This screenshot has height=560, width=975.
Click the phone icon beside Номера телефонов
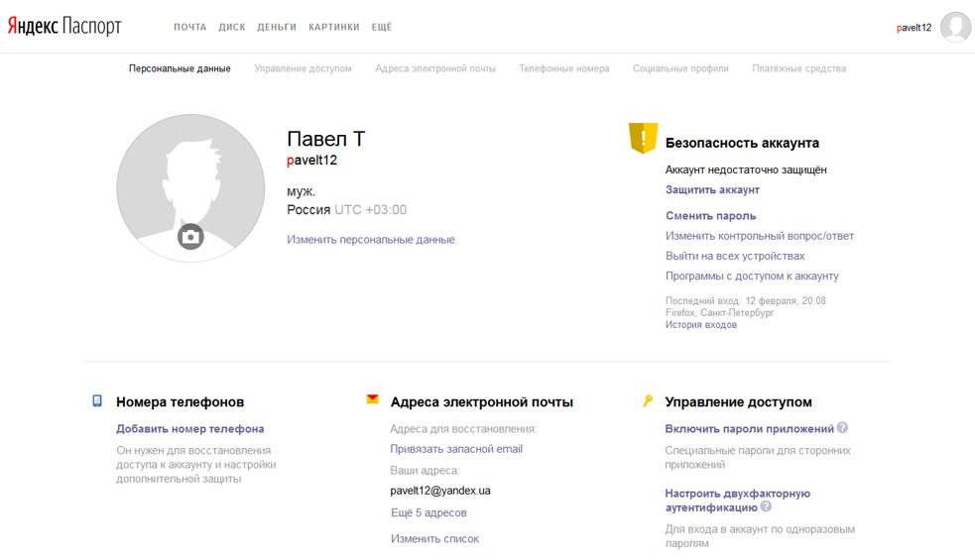[x=97, y=401]
